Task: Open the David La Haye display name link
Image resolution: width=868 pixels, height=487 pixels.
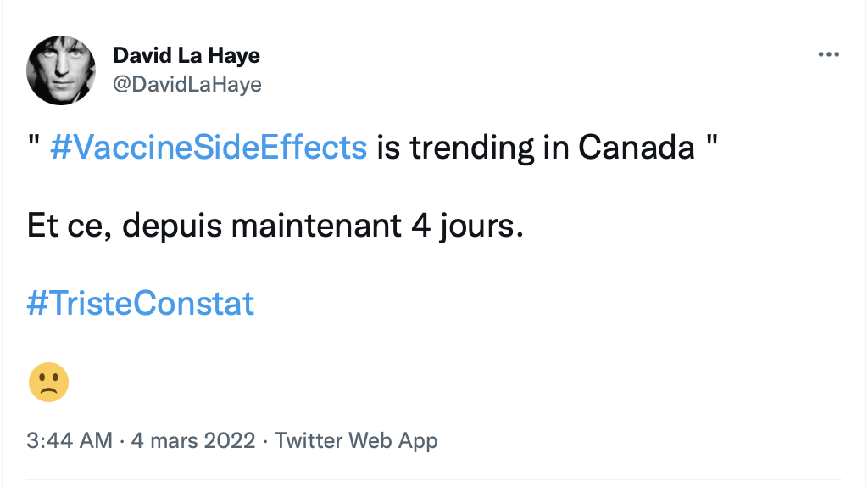Action: tap(186, 56)
